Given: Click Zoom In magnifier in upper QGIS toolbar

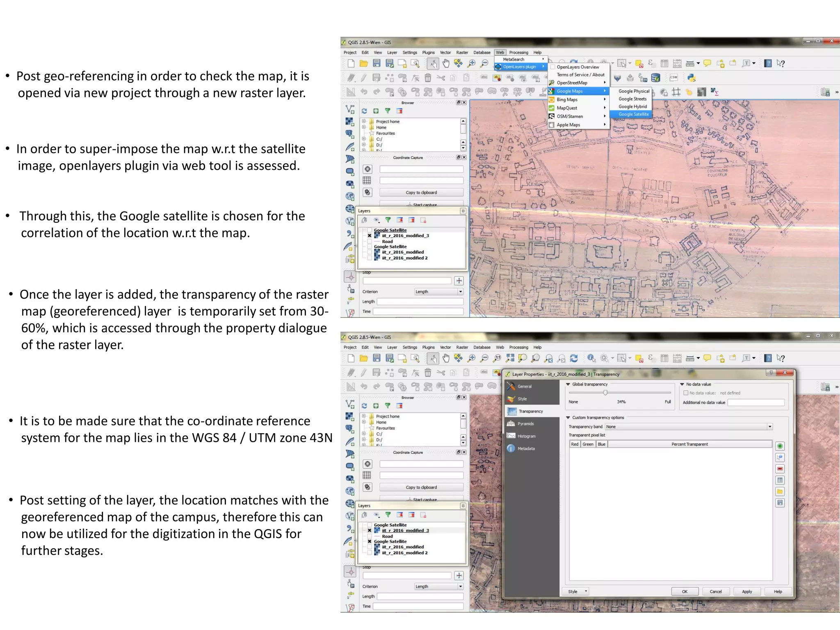Looking at the screenshot, I should click(x=472, y=63).
